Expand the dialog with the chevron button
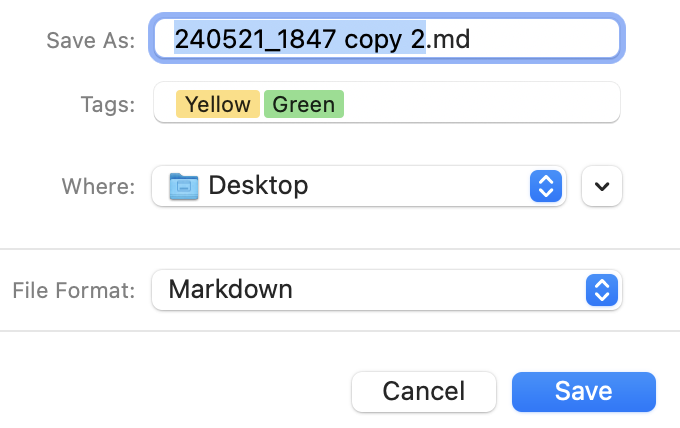680x428 pixels. (602, 186)
